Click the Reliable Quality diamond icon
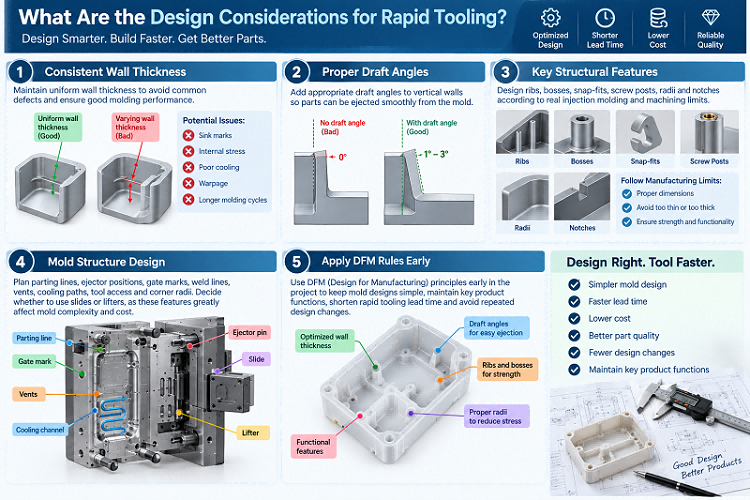This screenshot has width=750, height=500. point(710,18)
